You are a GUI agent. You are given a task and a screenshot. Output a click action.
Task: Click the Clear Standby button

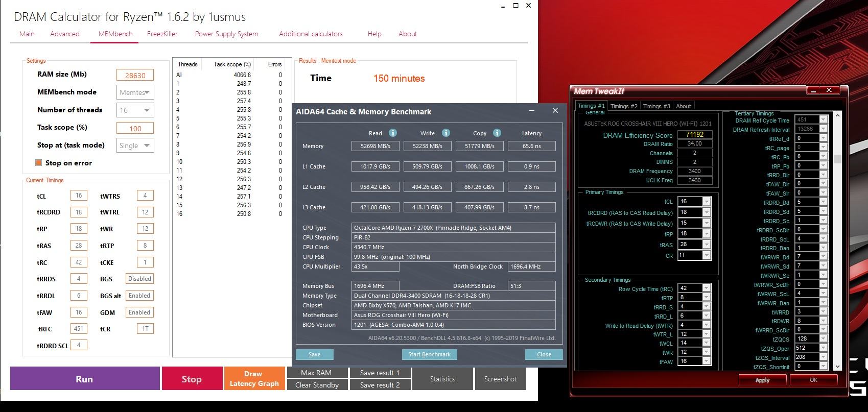[317, 385]
